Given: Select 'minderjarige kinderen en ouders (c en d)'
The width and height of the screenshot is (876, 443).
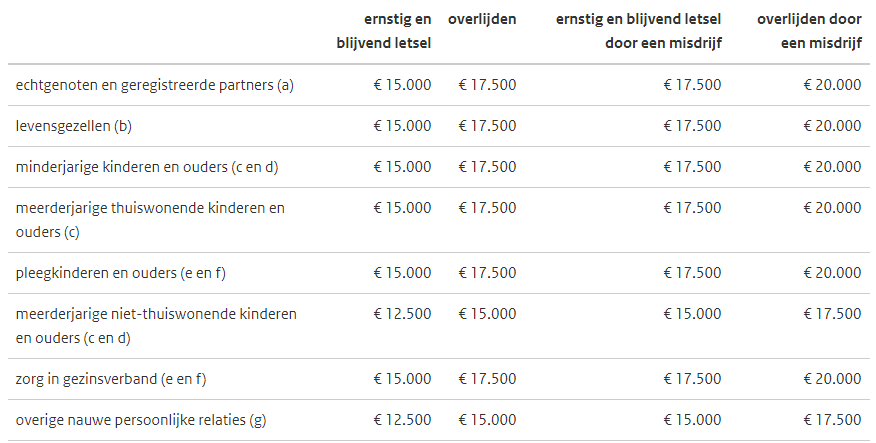Looking at the screenshot, I should [x=147, y=167].
